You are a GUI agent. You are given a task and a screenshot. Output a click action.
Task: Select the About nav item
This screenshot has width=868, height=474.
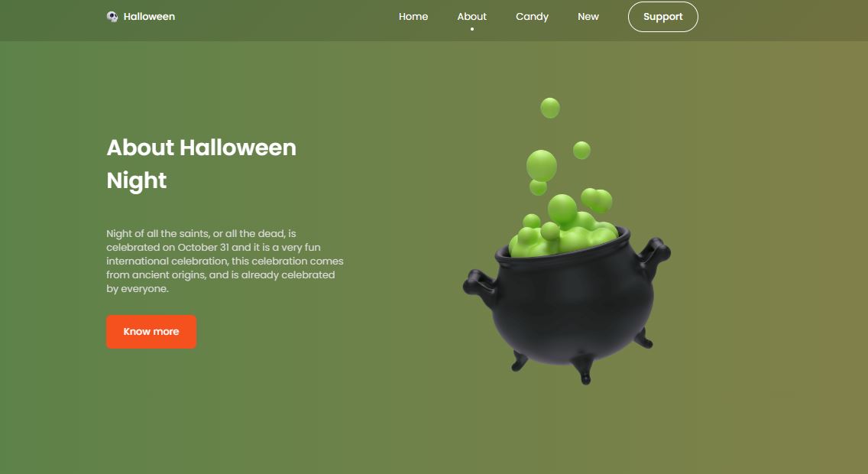471,17
